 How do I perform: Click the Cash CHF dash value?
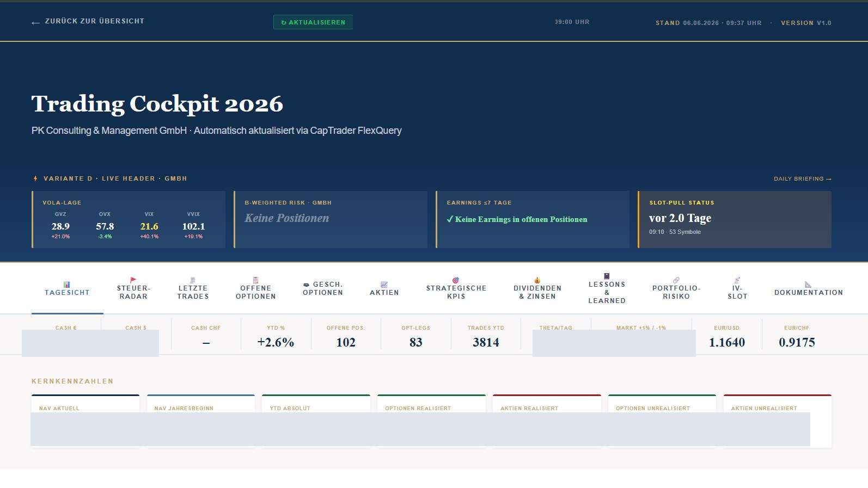206,343
